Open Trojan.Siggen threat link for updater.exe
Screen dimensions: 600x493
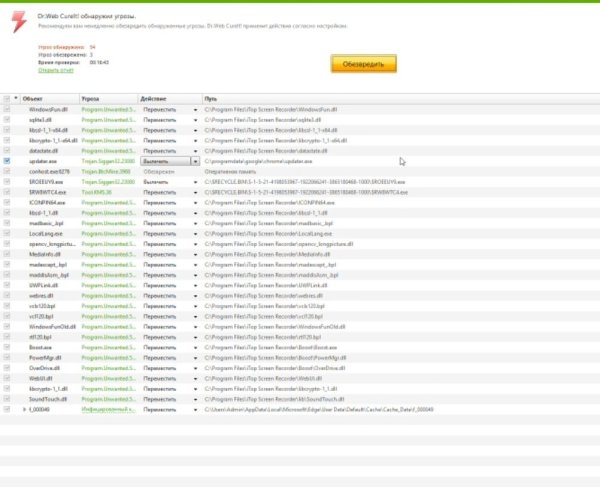coord(108,161)
